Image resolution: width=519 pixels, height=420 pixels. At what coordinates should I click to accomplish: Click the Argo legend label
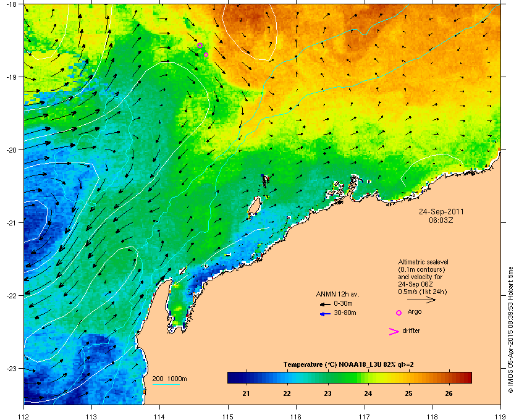(x=415, y=311)
